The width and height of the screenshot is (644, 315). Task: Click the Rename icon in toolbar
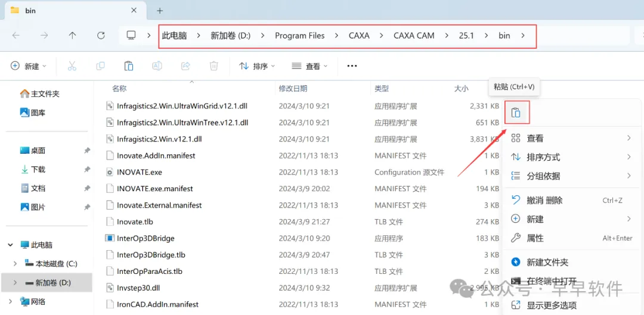[157, 66]
